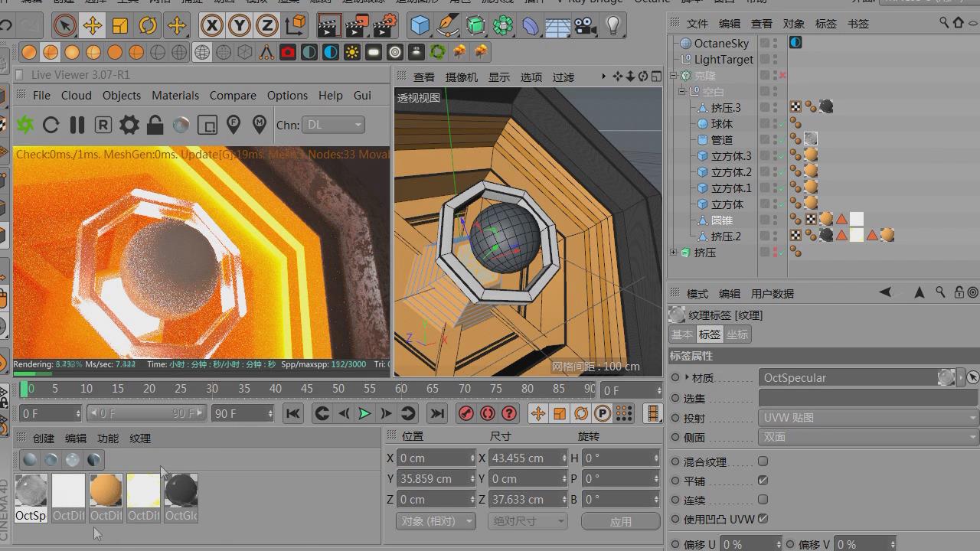Toggle the Z axis lock

coord(267,25)
